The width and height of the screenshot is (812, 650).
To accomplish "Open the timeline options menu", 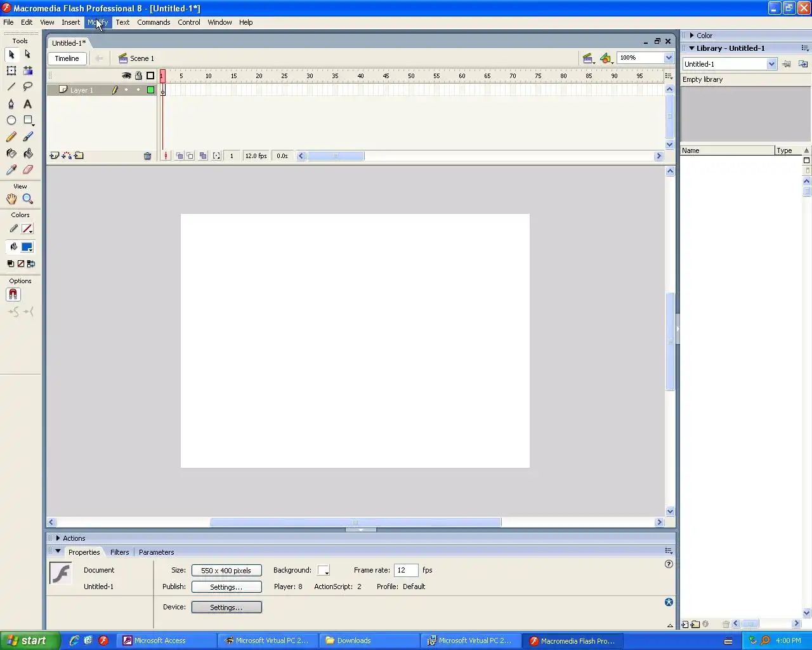I will click(669, 76).
